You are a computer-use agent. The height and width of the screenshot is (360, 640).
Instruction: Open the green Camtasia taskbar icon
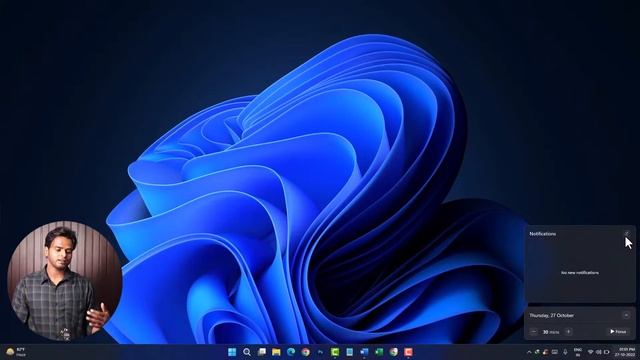[x=335, y=352]
